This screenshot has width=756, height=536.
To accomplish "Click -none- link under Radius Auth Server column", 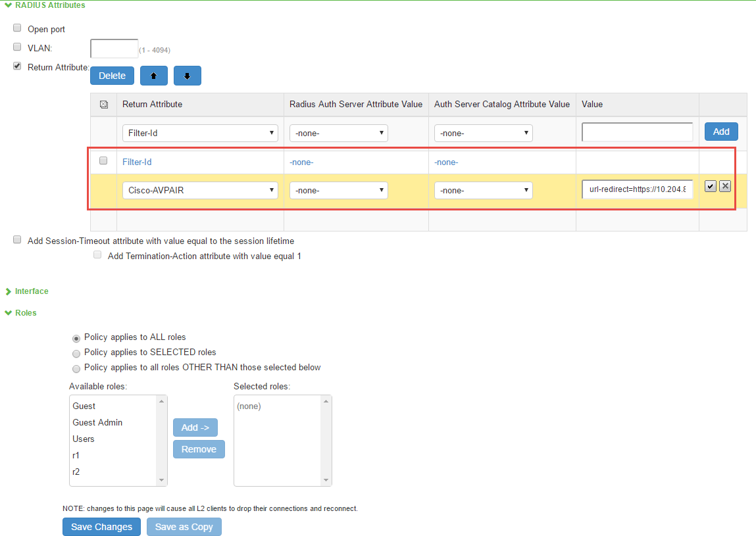I will (x=301, y=162).
